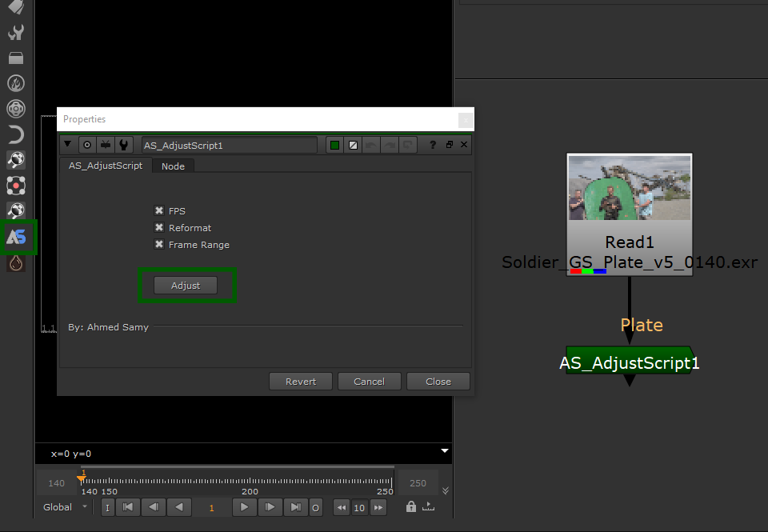Open the AS custom tools menu icon
The image size is (768, 532).
[16, 237]
